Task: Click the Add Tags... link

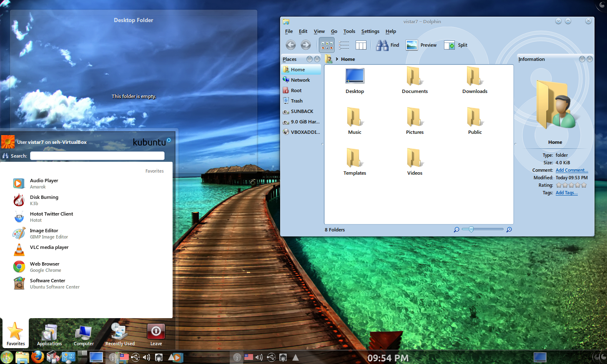Action: click(x=566, y=193)
